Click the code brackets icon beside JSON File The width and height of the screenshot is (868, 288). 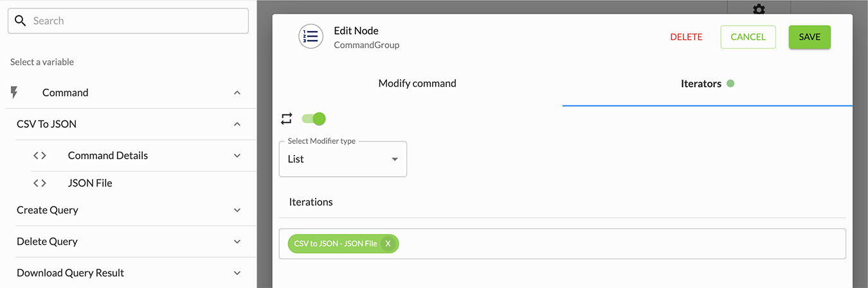[40, 183]
